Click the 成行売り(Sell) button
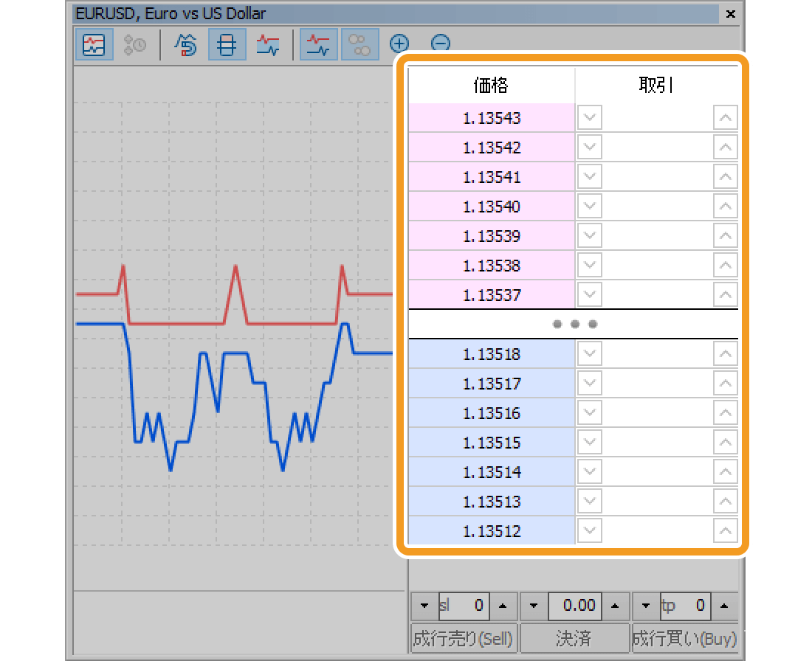Image resolution: width=812 pixels, height=661 pixels. [464, 638]
